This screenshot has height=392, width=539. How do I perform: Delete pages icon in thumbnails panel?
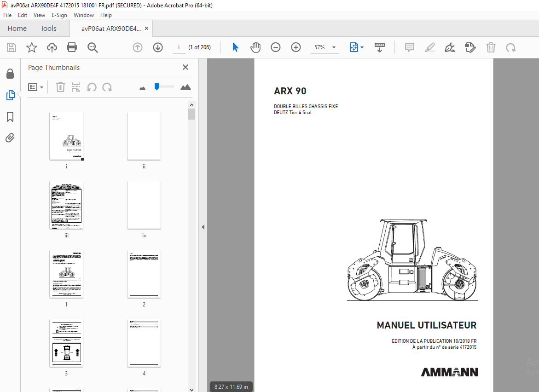60,87
